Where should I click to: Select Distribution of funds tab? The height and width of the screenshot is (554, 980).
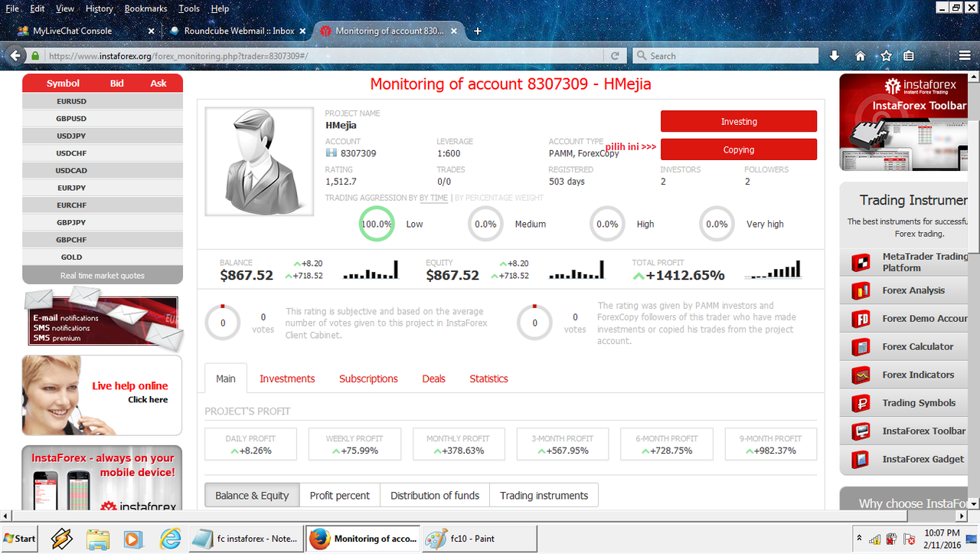tap(435, 496)
